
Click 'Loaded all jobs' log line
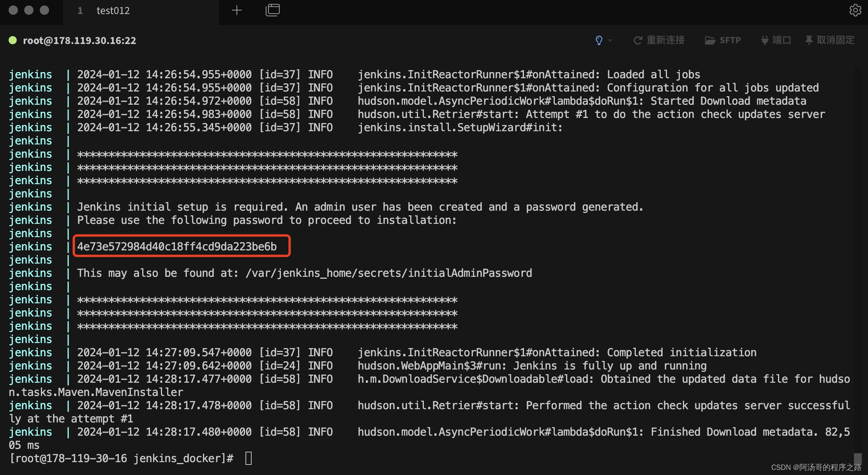pos(654,75)
